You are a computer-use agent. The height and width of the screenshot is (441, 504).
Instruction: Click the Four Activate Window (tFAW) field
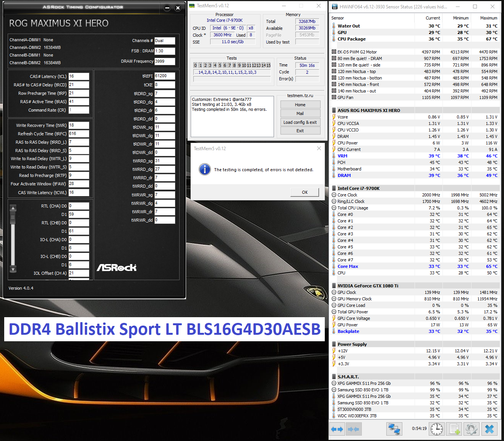point(79,184)
